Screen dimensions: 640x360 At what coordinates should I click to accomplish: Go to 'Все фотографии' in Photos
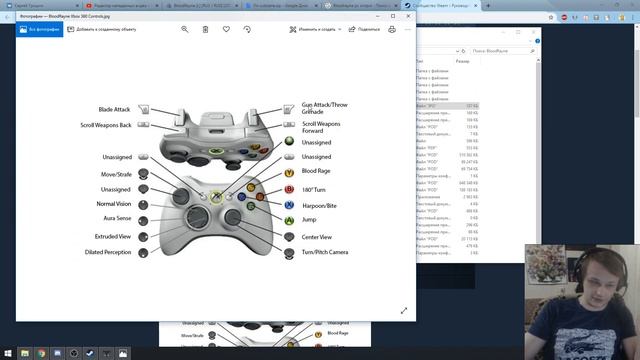click(40, 29)
